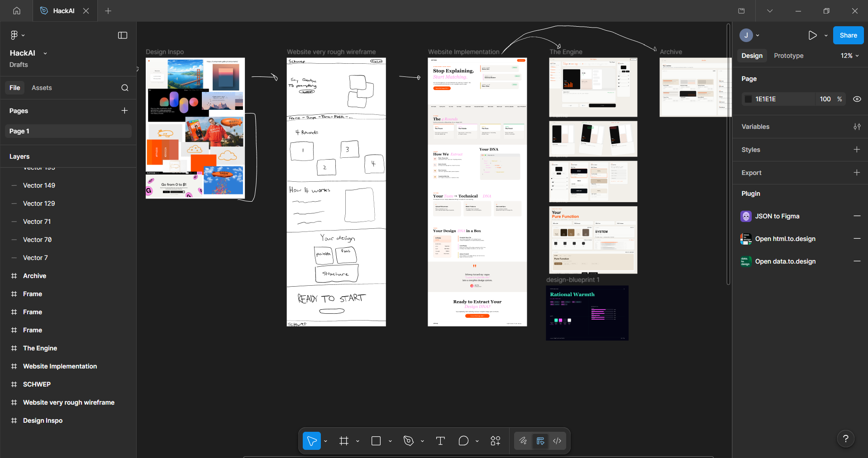Toggle page background visibility eye
Screen dimensions: 868x458
pos(857,99)
